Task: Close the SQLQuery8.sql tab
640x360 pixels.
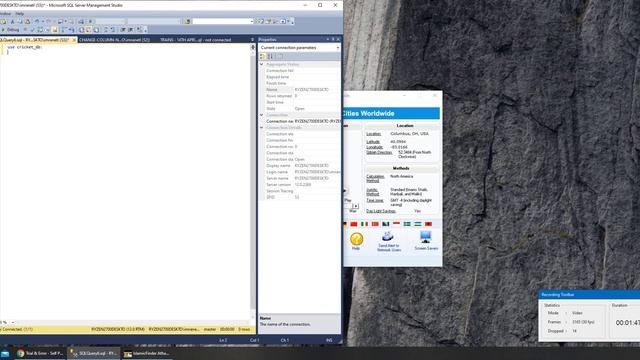Action: (x=74, y=40)
